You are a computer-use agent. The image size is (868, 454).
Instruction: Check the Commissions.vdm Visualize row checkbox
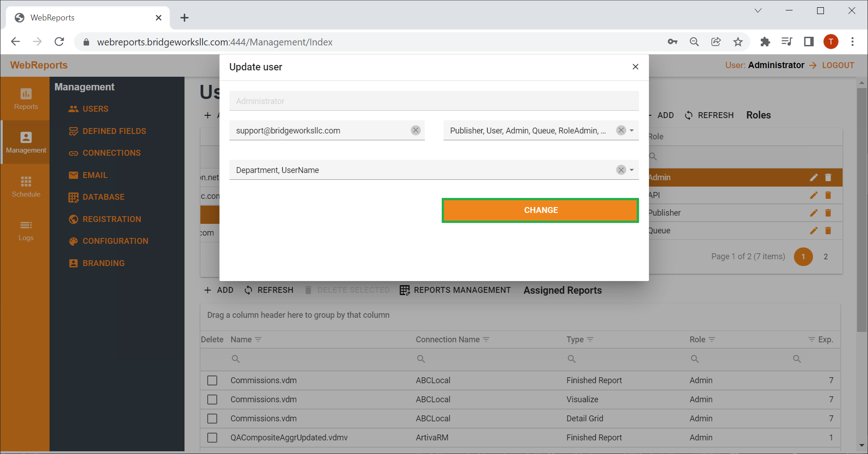tap(212, 400)
